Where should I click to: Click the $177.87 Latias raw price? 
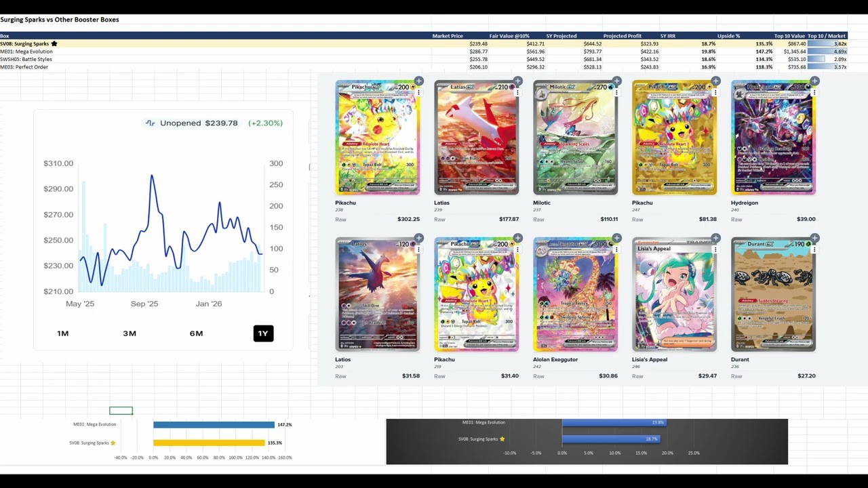pyautogui.click(x=509, y=220)
